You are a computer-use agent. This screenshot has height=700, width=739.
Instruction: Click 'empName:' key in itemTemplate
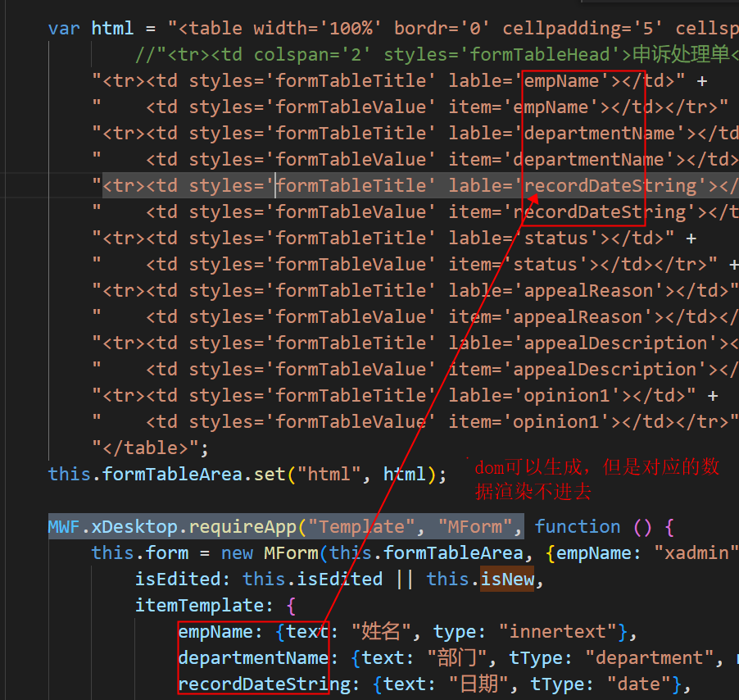(220, 632)
